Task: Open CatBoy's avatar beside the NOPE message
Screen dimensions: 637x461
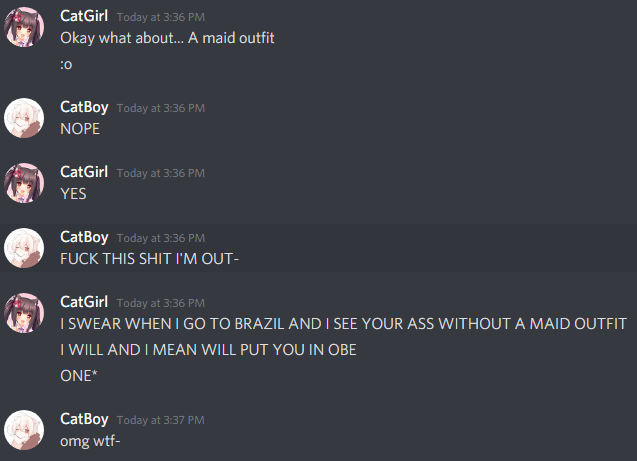Action: click(24, 118)
